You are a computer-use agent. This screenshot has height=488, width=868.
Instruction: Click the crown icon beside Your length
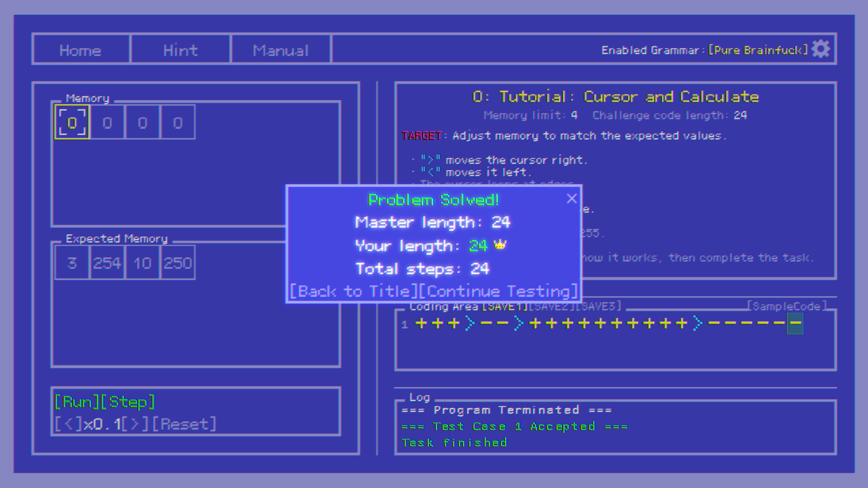499,246
